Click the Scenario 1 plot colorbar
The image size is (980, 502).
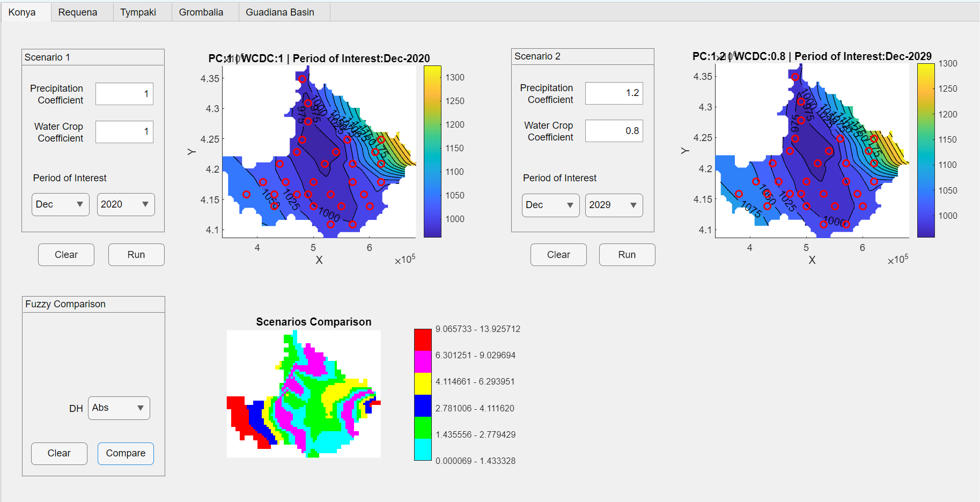point(432,151)
